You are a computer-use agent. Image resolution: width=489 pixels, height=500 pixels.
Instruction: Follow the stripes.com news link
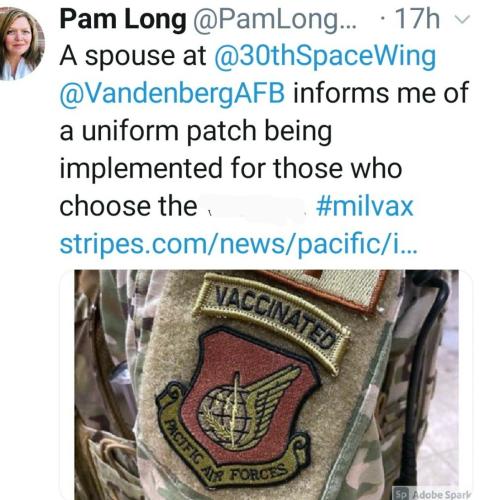(x=238, y=244)
